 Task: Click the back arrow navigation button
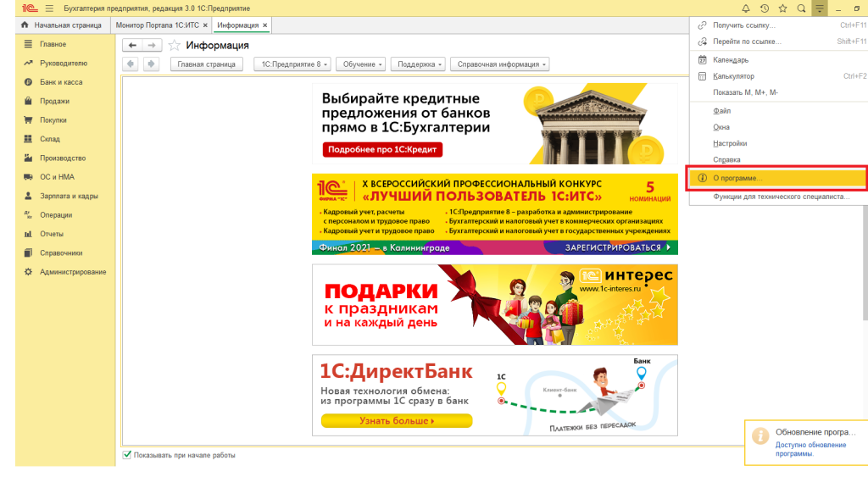click(132, 45)
